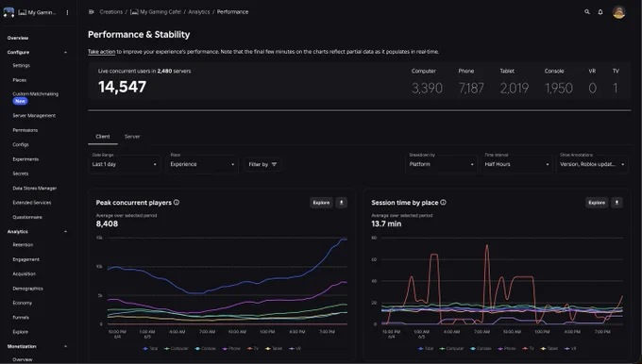The image size is (642, 364).
Task: Collapse the Monetization section in sidebar
Action: tap(65, 346)
